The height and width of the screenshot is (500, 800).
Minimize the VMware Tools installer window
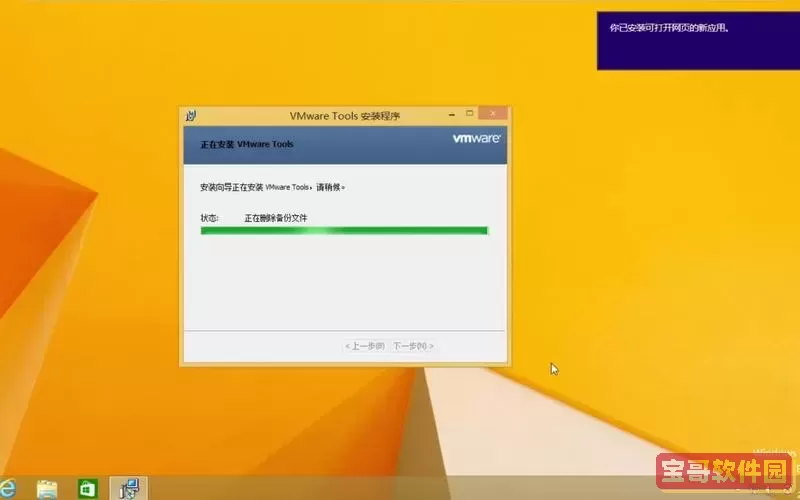click(452, 114)
